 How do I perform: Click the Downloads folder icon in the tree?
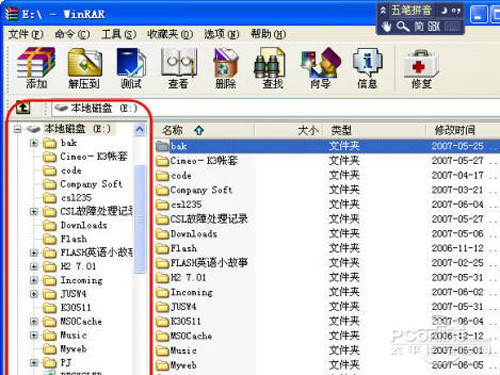(x=50, y=226)
